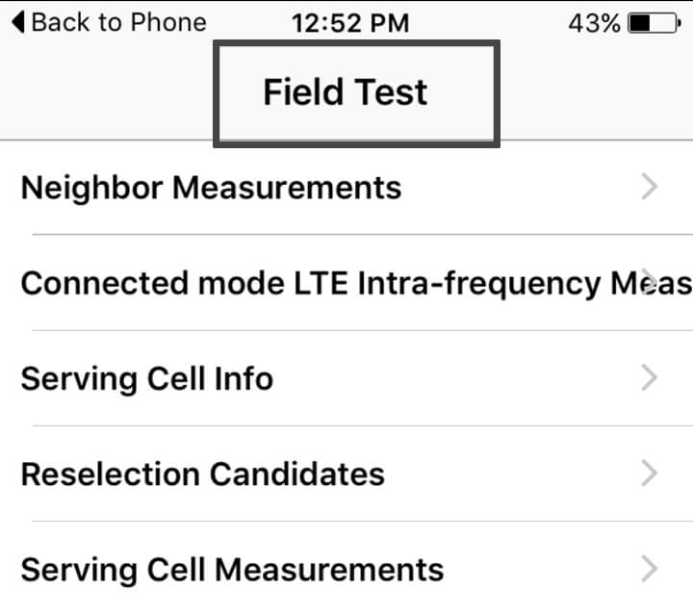Image resolution: width=693 pixels, height=616 pixels.
Task: Tap the Serving Cell Info chevron arrow
Action: point(650,377)
